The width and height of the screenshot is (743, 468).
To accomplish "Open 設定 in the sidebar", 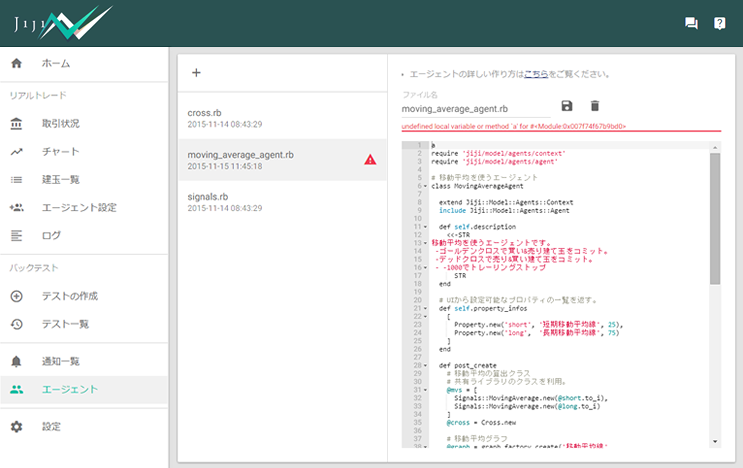I will click(x=84, y=426).
